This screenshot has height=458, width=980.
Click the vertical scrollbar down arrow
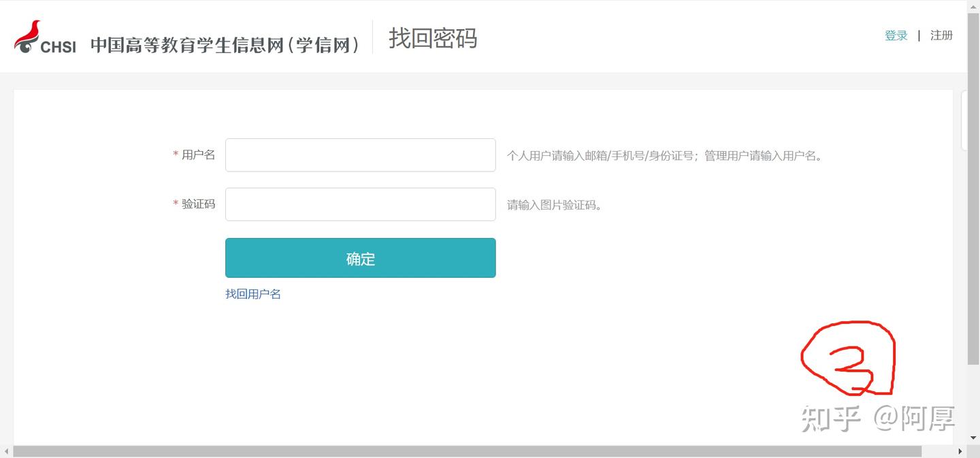pos(973,438)
